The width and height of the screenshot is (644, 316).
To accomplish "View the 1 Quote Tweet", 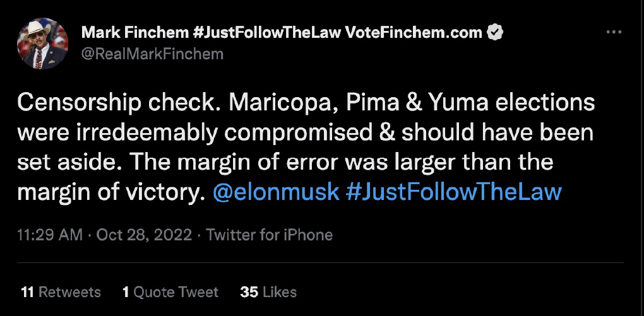I will (x=170, y=292).
